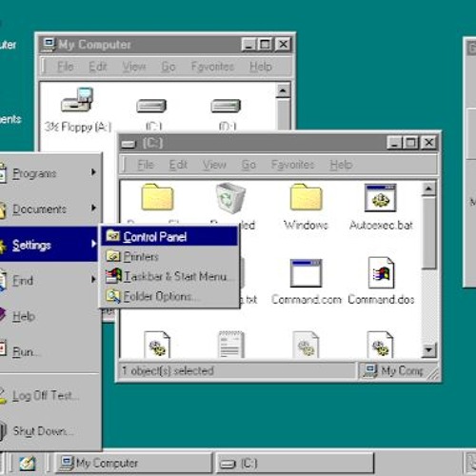Viewport: 476px width, 476px height.
Task: Open Favorites menu in C: window
Action: [x=292, y=165]
